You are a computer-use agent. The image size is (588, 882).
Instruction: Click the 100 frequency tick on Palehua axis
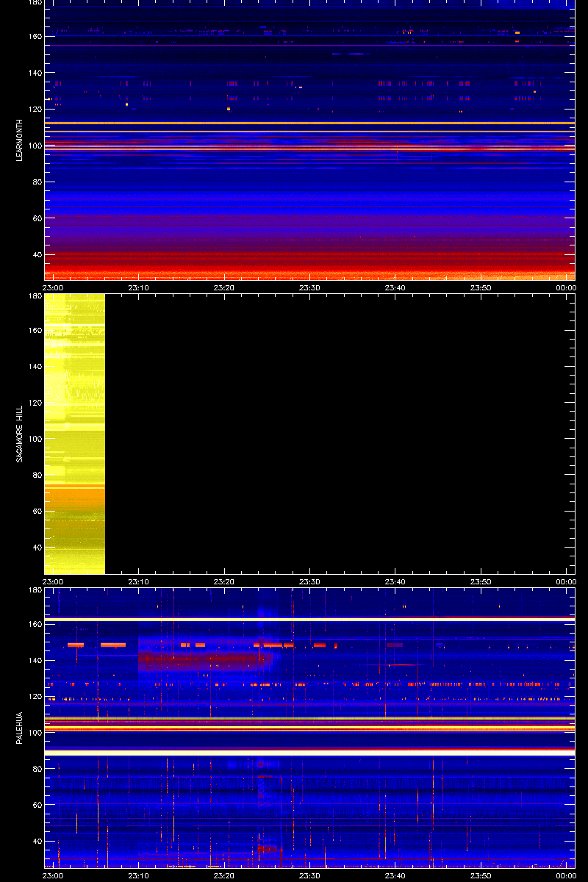[34, 734]
